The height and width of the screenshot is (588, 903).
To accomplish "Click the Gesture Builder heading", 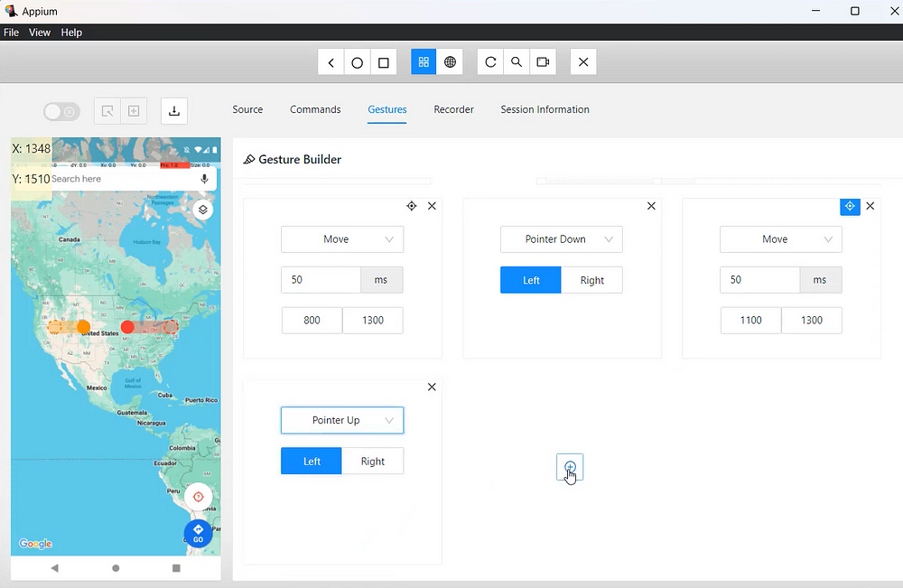I will (300, 160).
